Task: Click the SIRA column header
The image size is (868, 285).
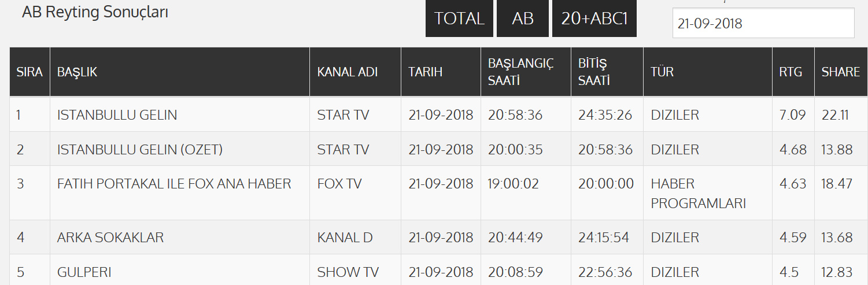Action: click(x=29, y=72)
